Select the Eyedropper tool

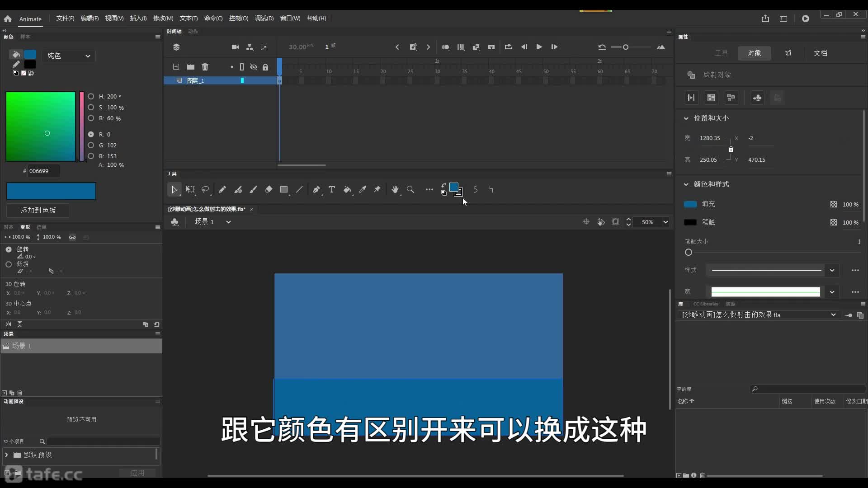pyautogui.click(x=363, y=190)
